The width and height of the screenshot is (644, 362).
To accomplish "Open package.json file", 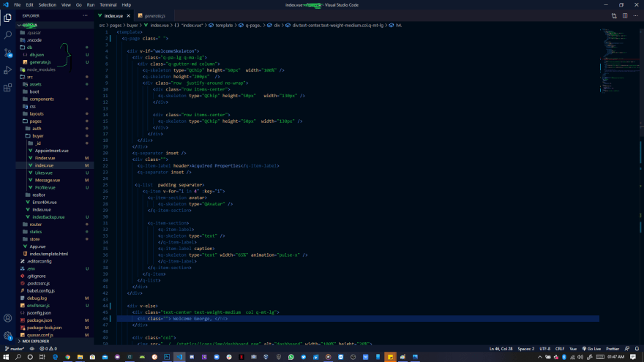I will 55,320.
